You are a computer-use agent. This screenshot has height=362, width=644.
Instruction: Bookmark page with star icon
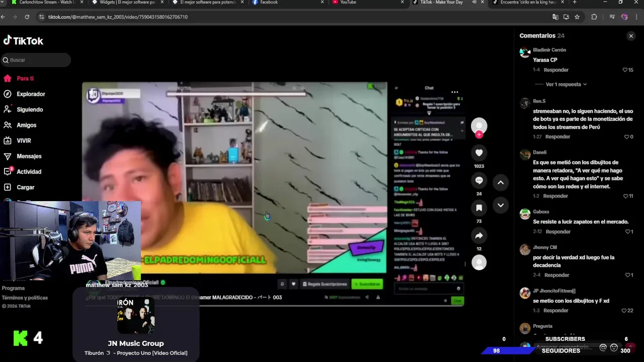(577, 17)
